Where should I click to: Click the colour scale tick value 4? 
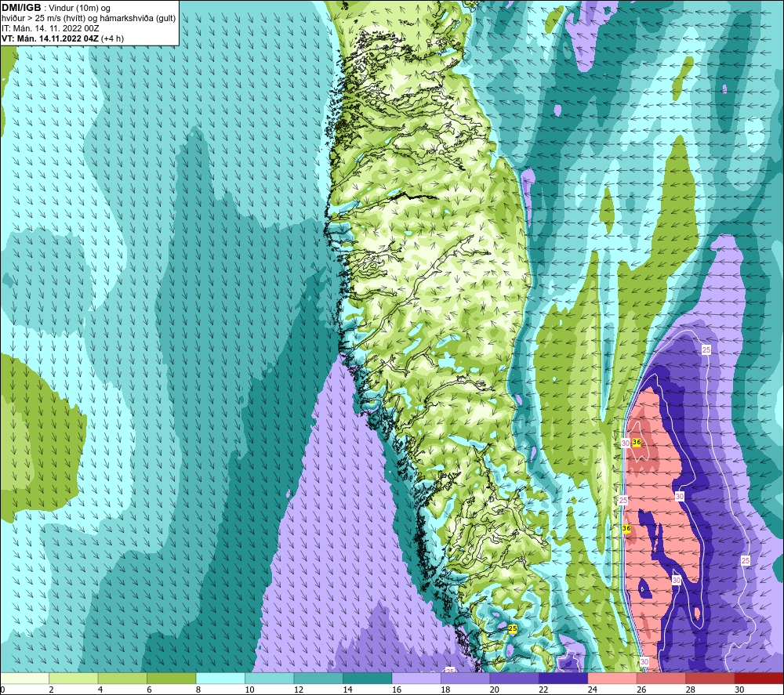pos(100,690)
